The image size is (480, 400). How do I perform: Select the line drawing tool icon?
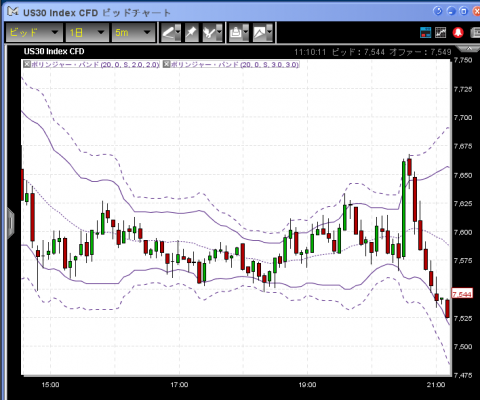click(168, 33)
